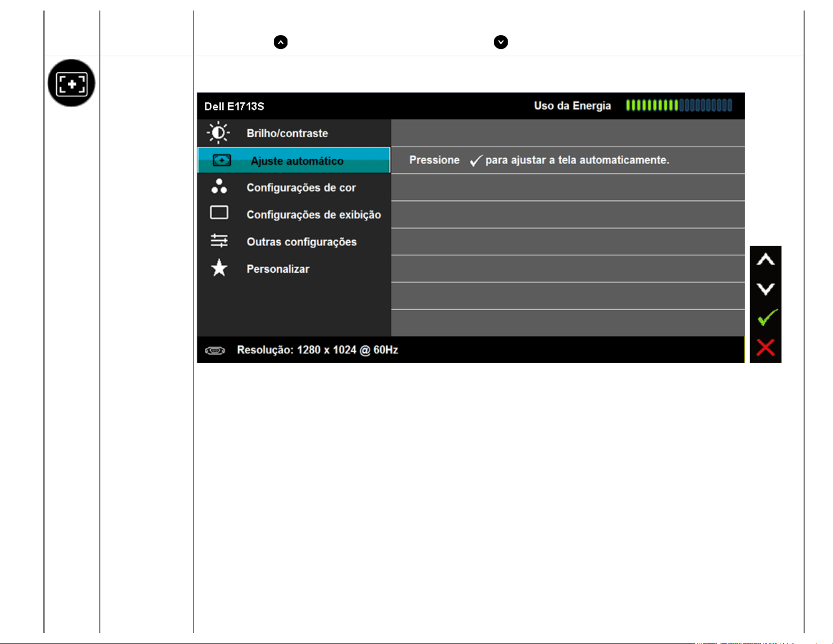Screen dimensions: 833x644
Task: Select Ajuste automático menu entry
Action: pos(297,161)
